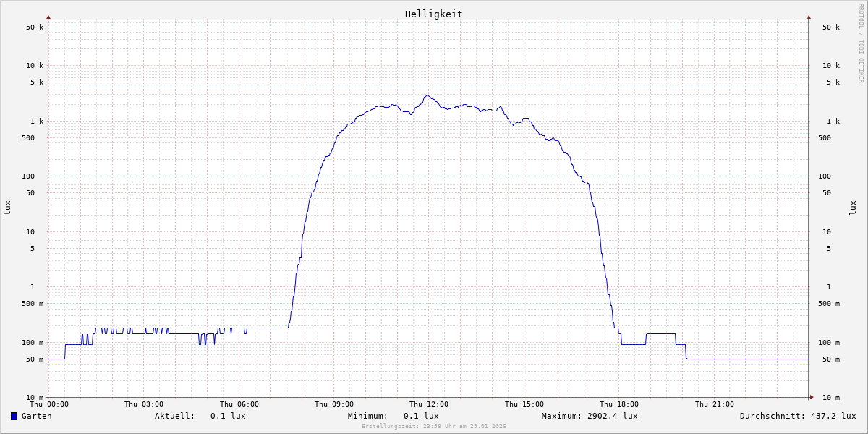Click the Helligkeit chart title
This screenshot has width=868, height=434.
pyautogui.click(x=433, y=14)
